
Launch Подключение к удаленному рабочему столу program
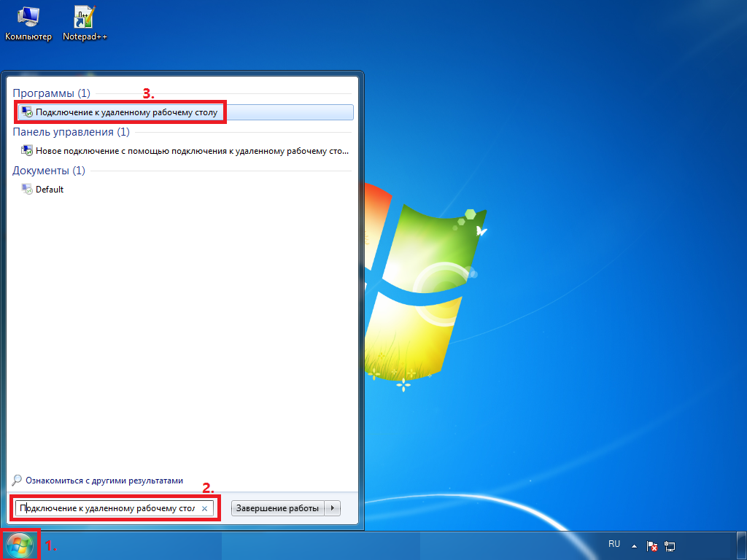point(126,112)
